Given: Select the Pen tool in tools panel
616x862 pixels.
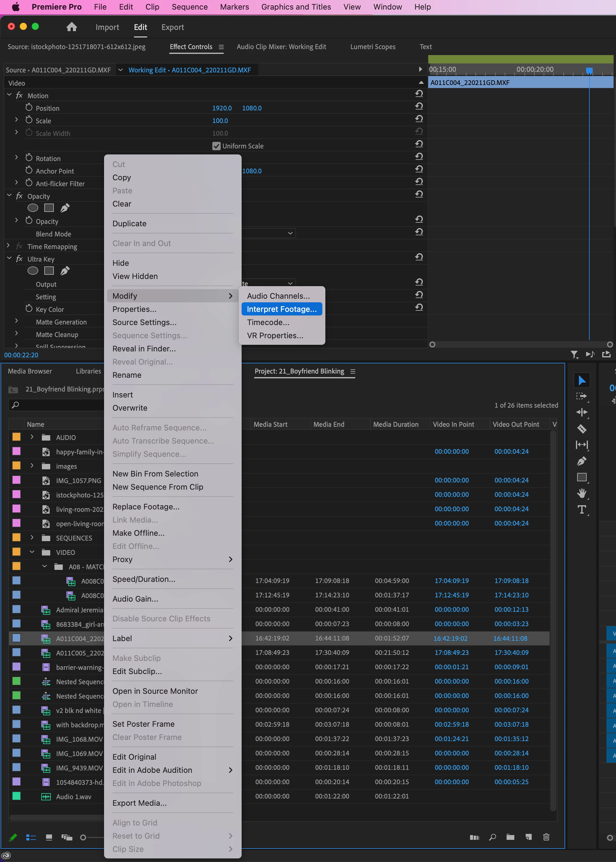Looking at the screenshot, I should [582, 461].
